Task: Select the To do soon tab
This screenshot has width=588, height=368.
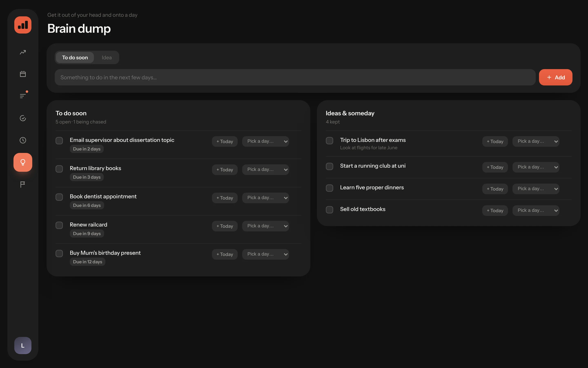Action: point(75,57)
